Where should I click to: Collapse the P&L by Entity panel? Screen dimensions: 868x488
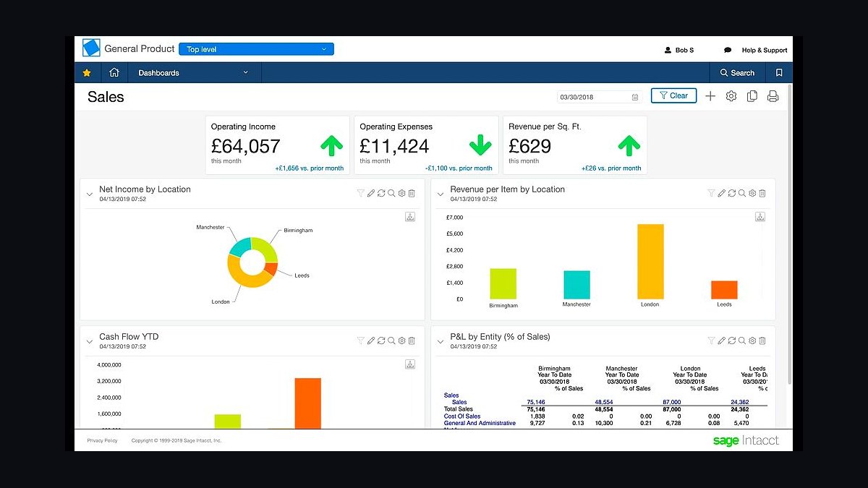pos(441,341)
